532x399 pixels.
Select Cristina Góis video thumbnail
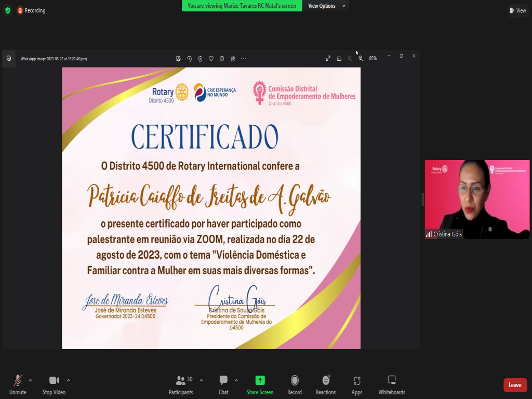coord(477,199)
